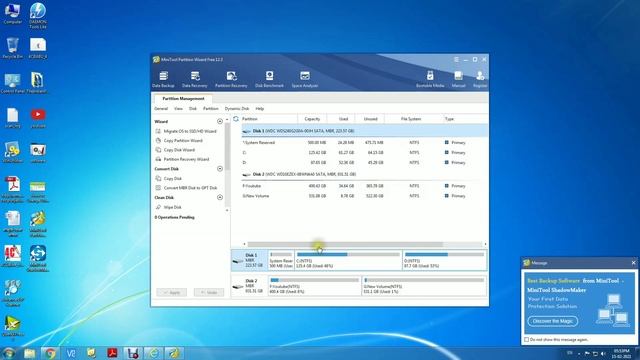The image size is (640, 360).
Task: Open the Windows Start button
Action: tap(9, 353)
